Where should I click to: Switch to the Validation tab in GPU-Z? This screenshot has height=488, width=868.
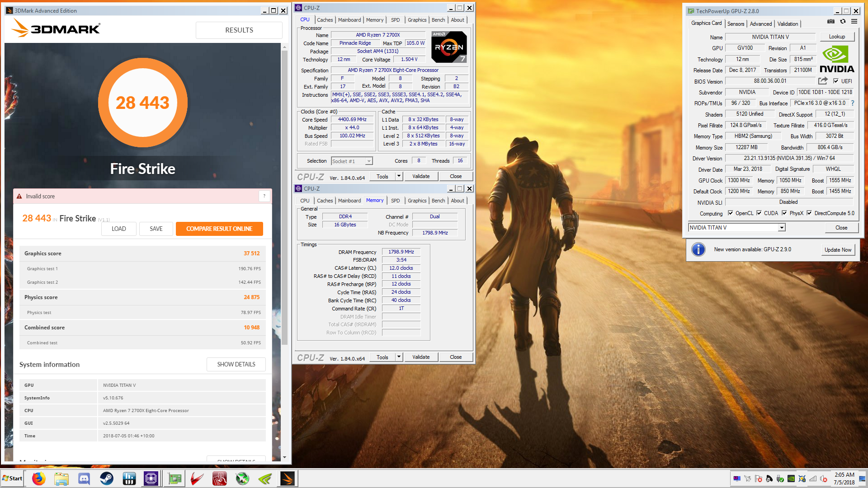click(x=788, y=24)
